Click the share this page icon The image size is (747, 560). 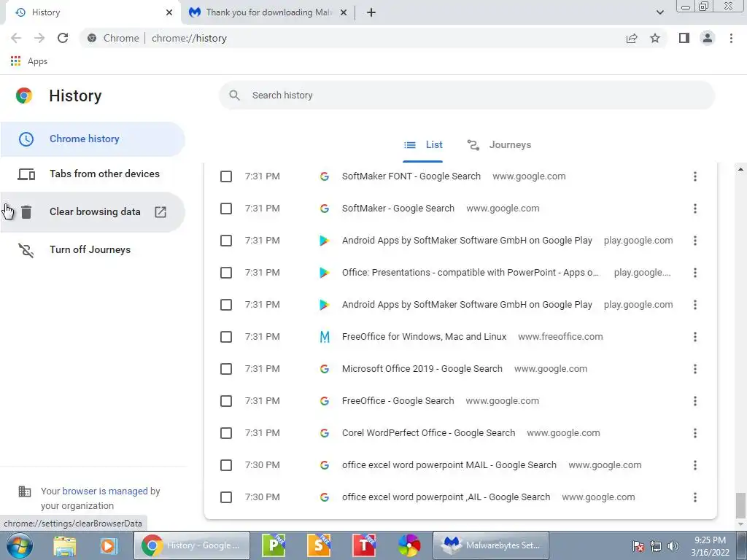coord(632,38)
